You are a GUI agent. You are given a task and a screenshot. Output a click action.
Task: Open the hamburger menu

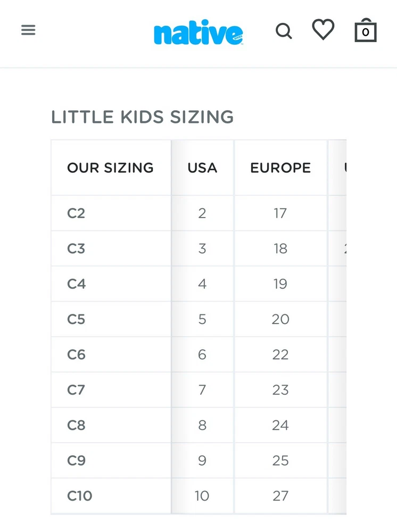point(28,30)
